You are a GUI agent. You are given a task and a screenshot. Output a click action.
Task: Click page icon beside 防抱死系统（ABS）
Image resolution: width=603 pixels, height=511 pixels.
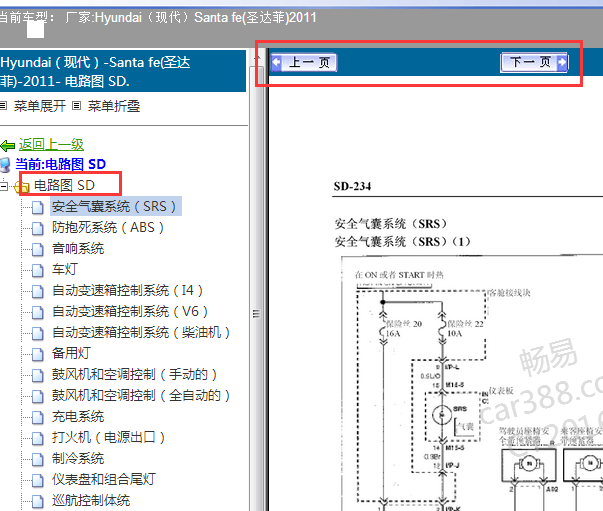point(37,228)
